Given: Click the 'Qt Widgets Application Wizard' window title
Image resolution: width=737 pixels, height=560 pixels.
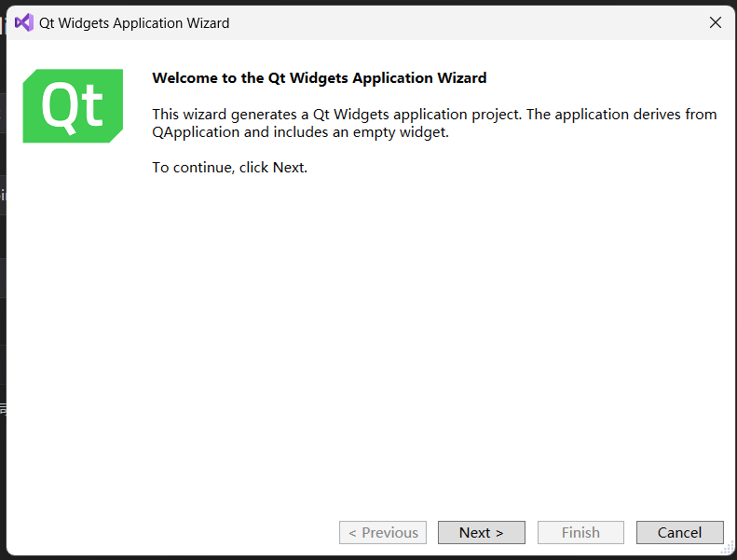Looking at the screenshot, I should click(x=134, y=23).
